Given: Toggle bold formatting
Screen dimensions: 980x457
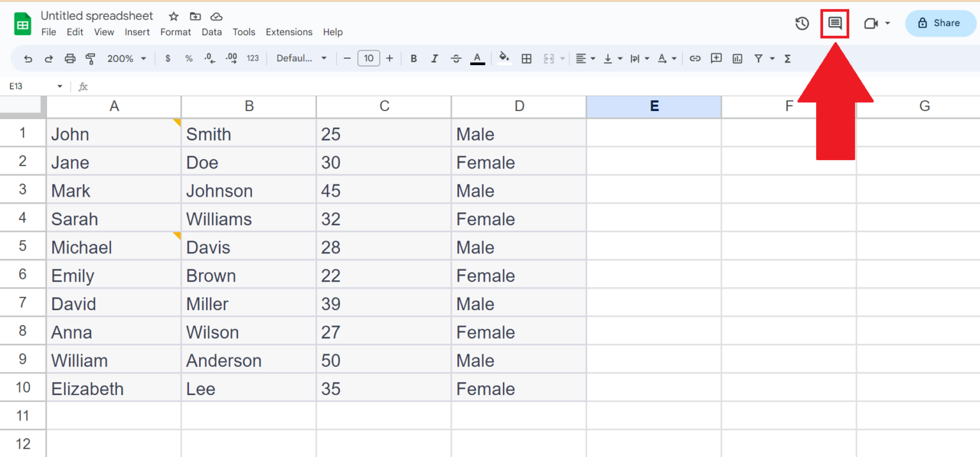Looking at the screenshot, I should click(413, 59).
